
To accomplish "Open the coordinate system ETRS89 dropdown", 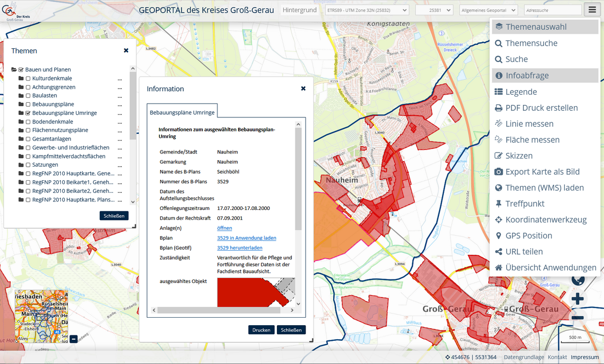I will pos(367,10).
